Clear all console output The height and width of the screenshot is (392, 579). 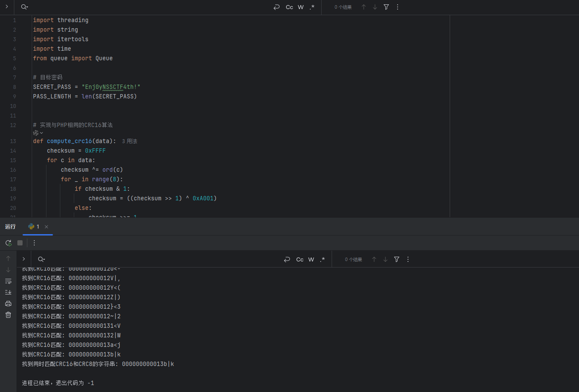tap(8, 315)
